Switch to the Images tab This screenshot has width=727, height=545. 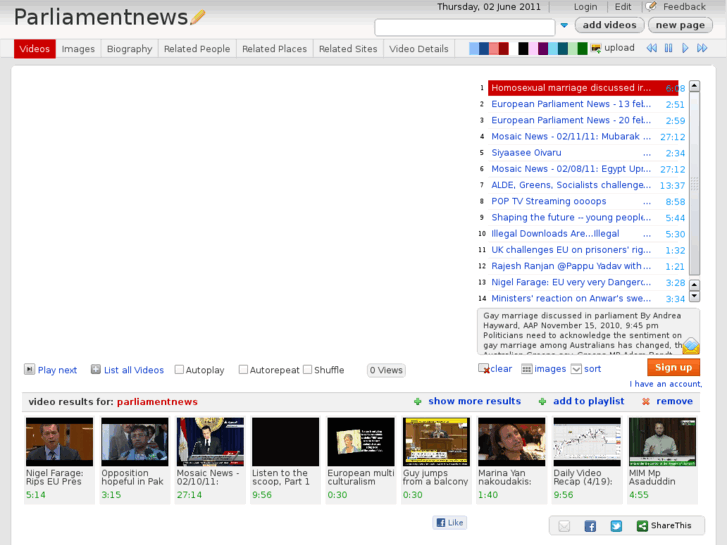pos(78,49)
